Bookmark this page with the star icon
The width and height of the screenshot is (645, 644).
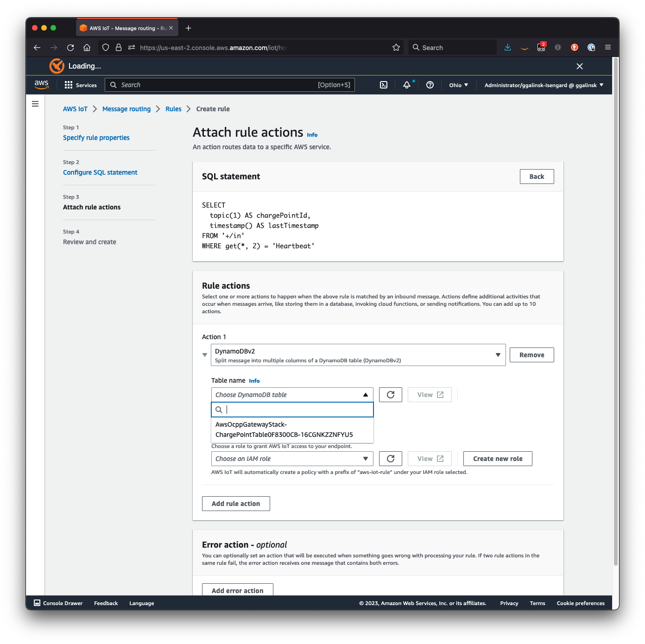tap(396, 47)
